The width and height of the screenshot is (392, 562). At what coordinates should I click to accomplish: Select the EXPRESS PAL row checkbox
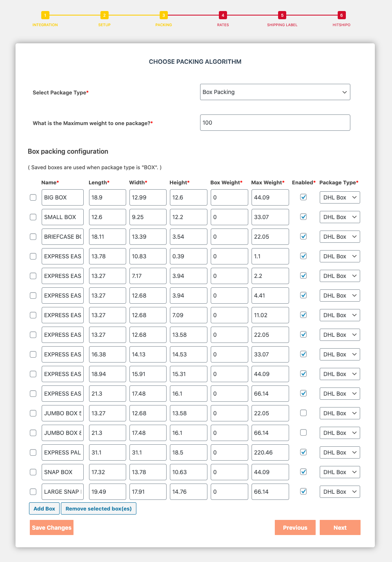33,452
